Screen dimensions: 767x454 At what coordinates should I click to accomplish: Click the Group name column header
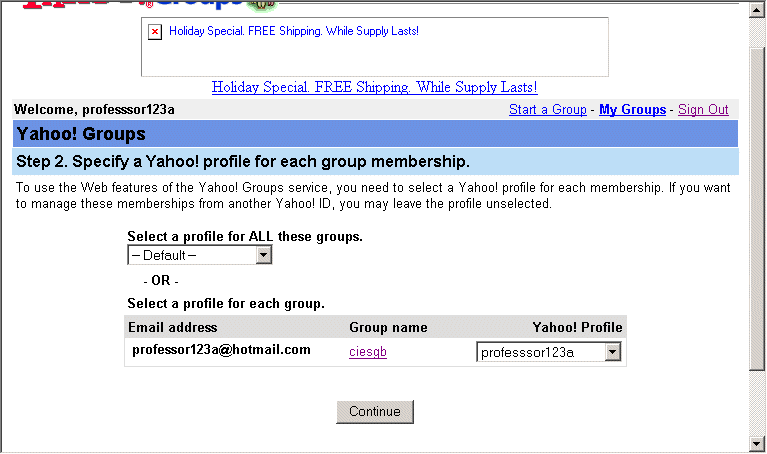coord(388,327)
